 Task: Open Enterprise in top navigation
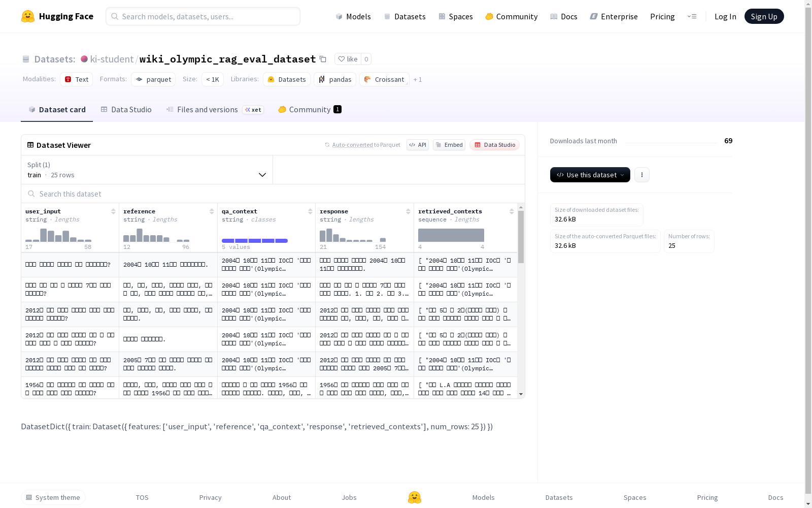pos(614,16)
